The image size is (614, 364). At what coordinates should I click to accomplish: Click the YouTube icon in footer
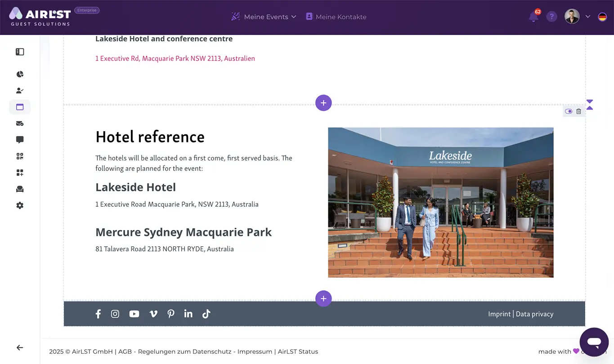134,314
